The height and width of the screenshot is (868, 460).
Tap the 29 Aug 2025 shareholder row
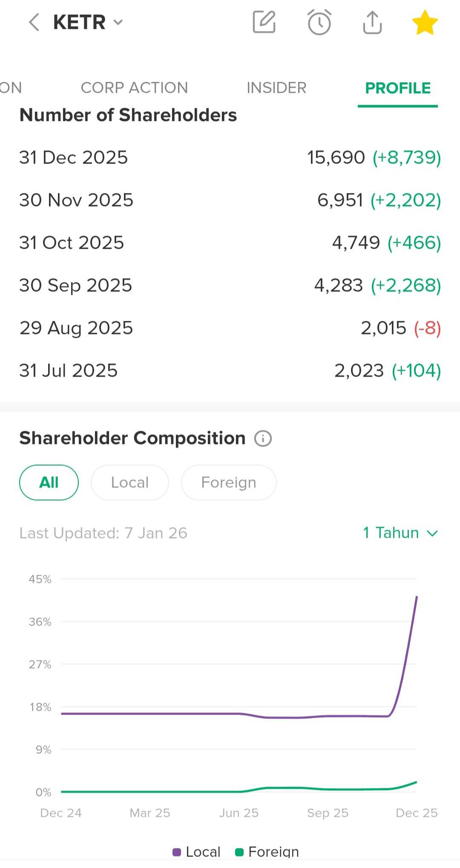click(230, 328)
